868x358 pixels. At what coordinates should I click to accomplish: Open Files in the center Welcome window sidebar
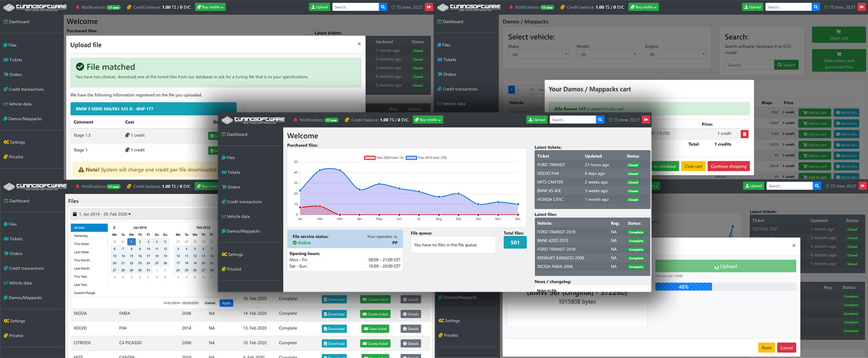pyautogui.click(x=227, y=157)
